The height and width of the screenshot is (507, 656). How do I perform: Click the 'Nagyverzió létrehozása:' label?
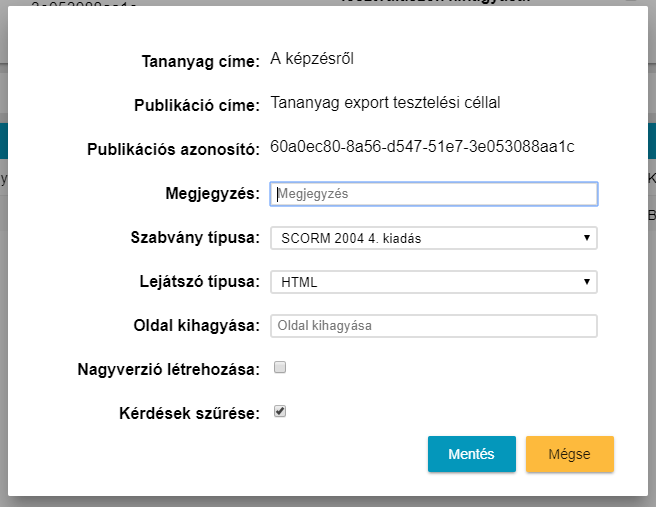(169, 369)
